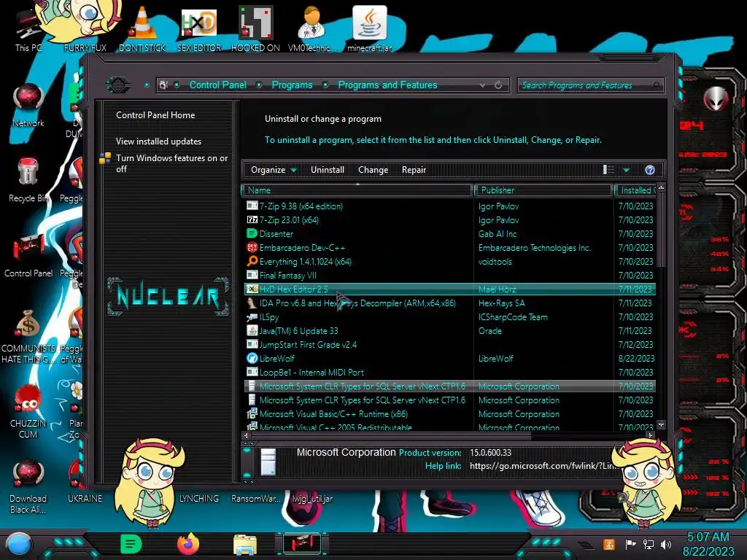Select HxD Hex Editor 2.5 entry
Screen dimensions: 747x560
coord(449,289)
